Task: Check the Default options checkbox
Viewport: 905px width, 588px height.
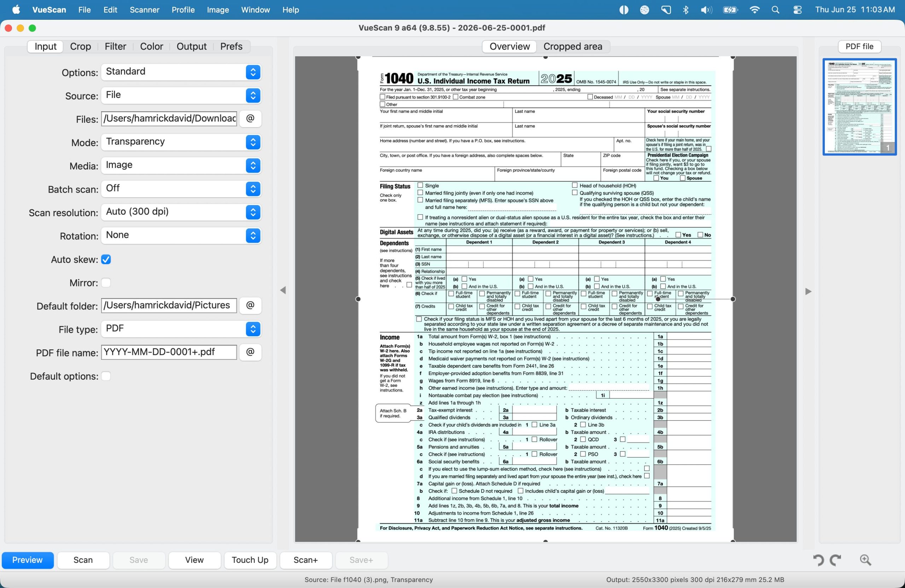Action: pyautogui.click(x=106, y=376)
